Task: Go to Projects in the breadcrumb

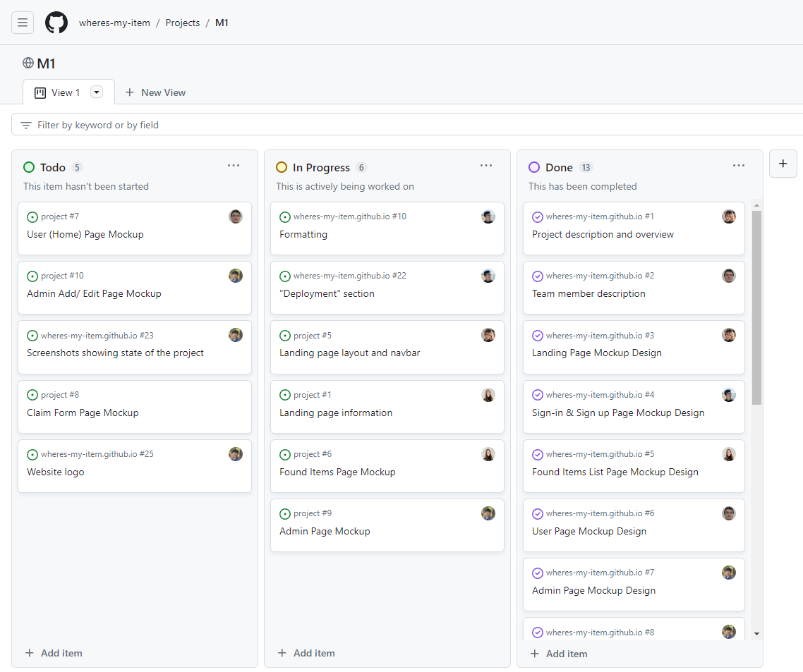Action: [183, 23]
